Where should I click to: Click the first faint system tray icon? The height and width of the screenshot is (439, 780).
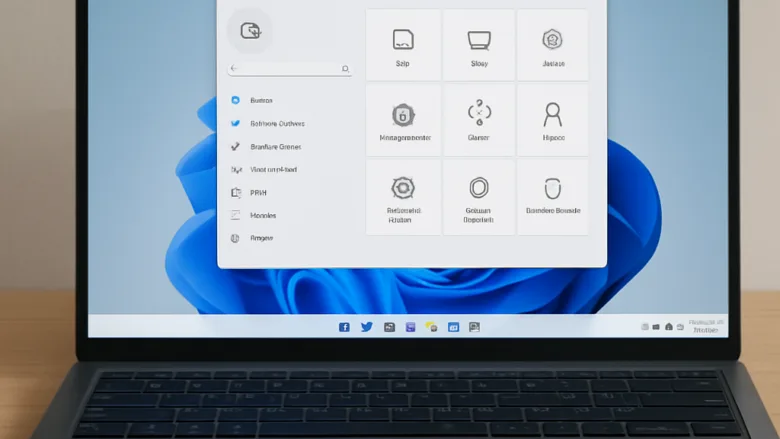click(x=645, y=327)
